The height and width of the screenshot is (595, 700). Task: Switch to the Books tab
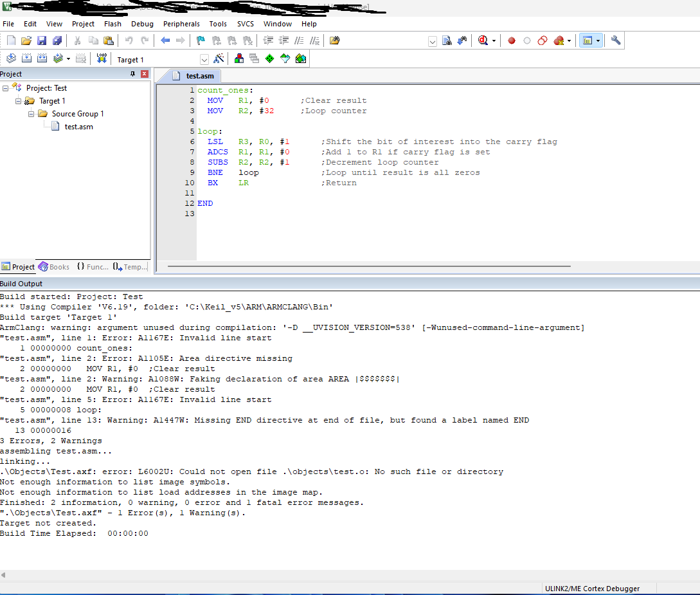coord(54,266)
